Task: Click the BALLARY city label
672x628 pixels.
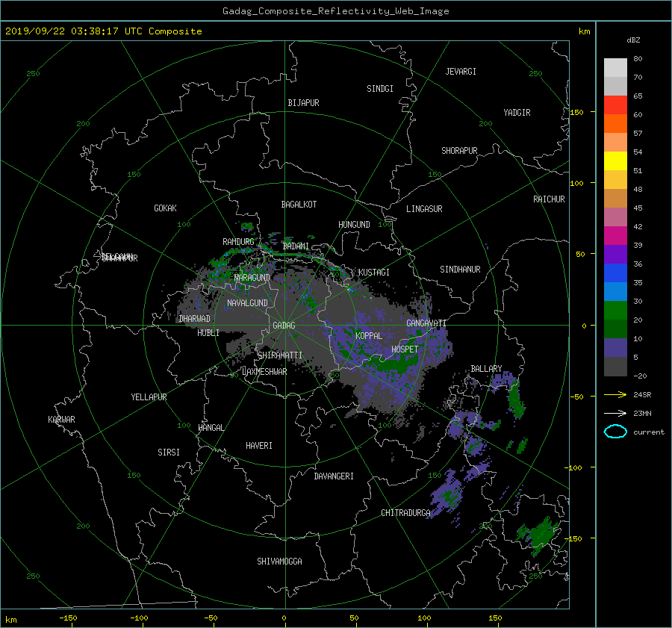Action: click(x=486, y=369)
